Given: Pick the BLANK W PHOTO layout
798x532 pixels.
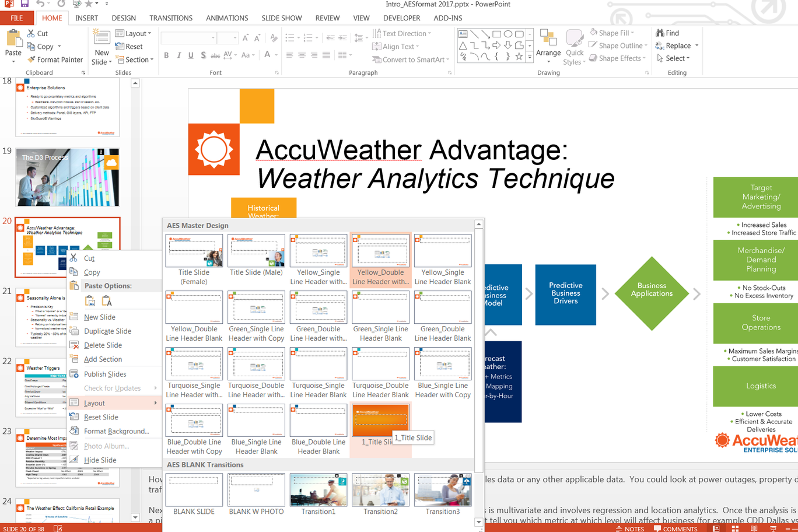Looking at the screenshot, I should (256, 495).
